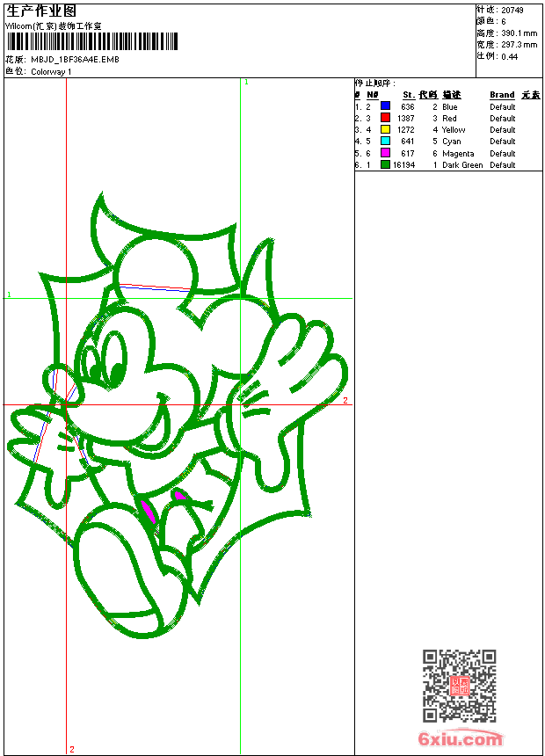Click the Wilcom studio name line
The height and width of the screenshot is (756, 545).
(x=54, y=26)
